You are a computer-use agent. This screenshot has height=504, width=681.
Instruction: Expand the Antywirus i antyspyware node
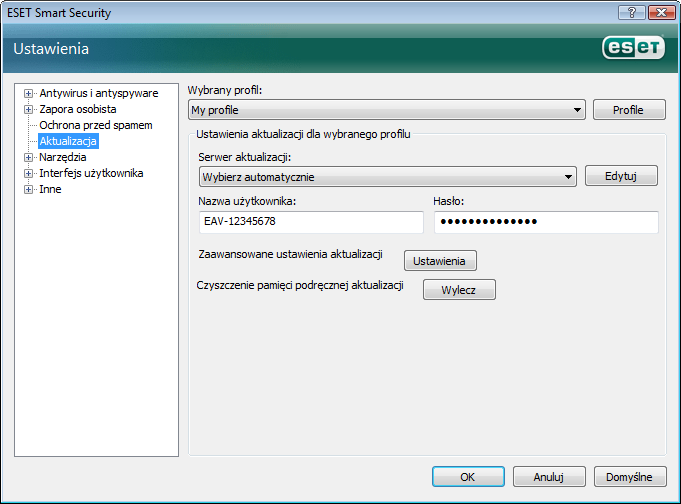pos(28,93)
